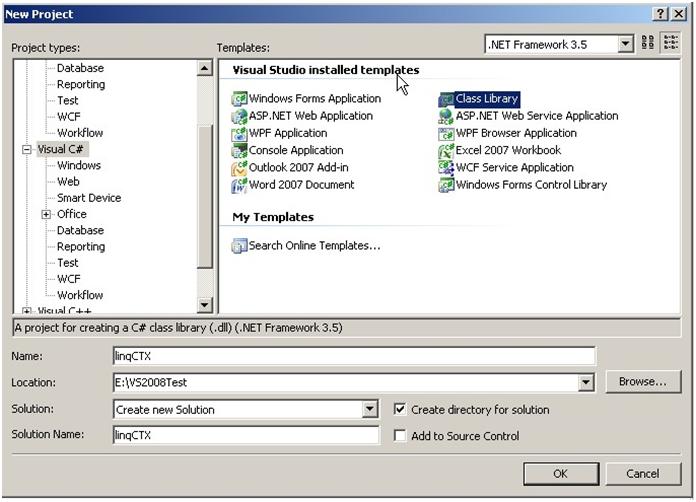Open the Solution 'Create new Solution' dropdown

point(369,409)
